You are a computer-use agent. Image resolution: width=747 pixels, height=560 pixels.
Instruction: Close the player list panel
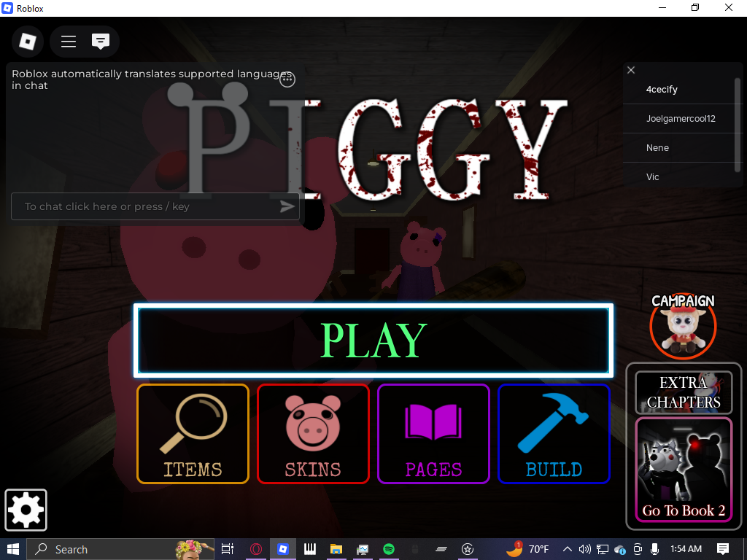[631, 70]
